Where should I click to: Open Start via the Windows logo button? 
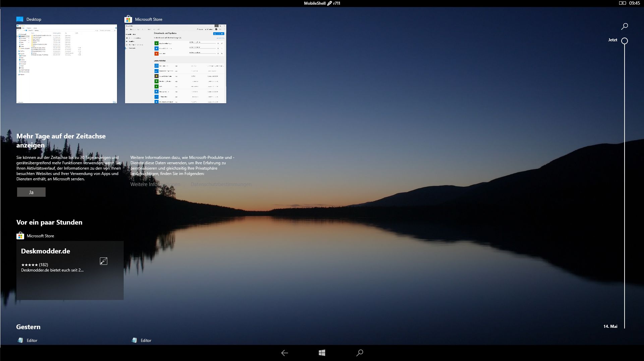click(x=322, y=353)
